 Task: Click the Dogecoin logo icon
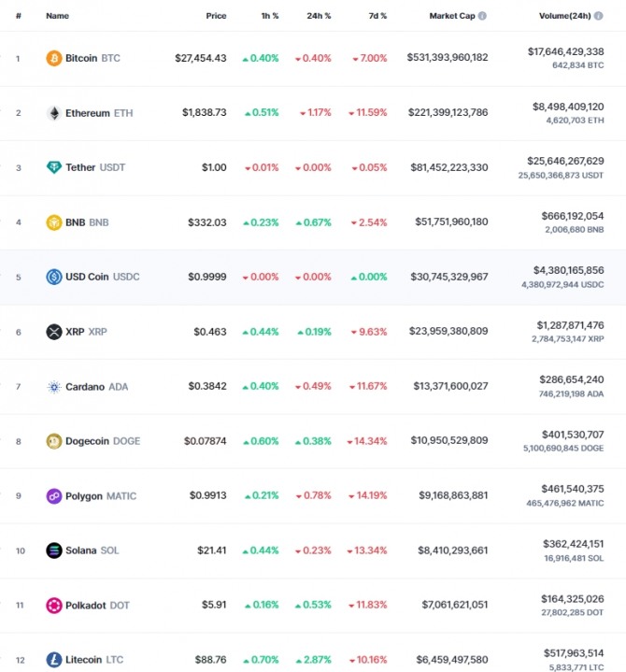tap(54, 441)
